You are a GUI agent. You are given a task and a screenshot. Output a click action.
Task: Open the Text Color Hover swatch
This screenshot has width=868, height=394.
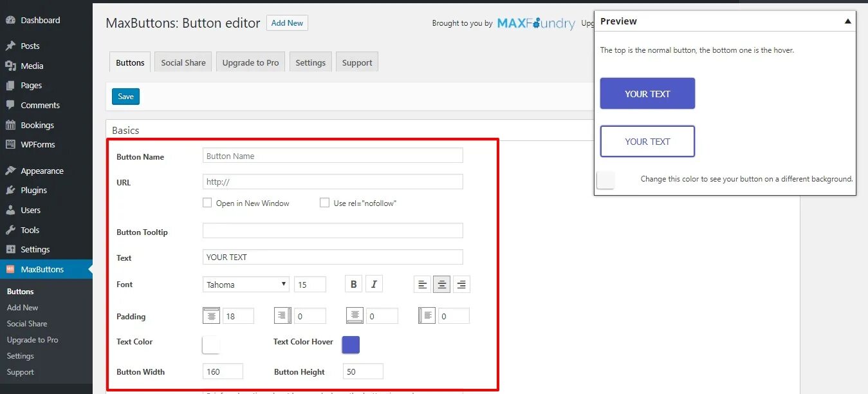point(351,344)
